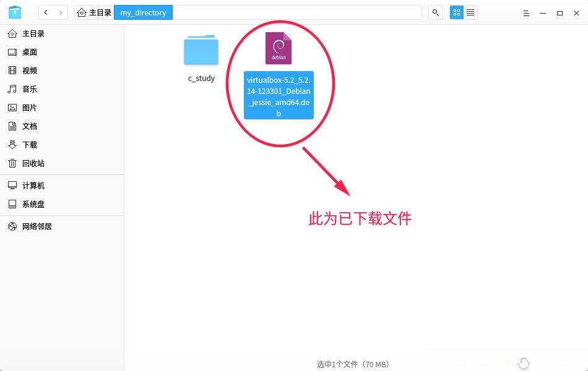Open 文档 in the sidebar

62,126
